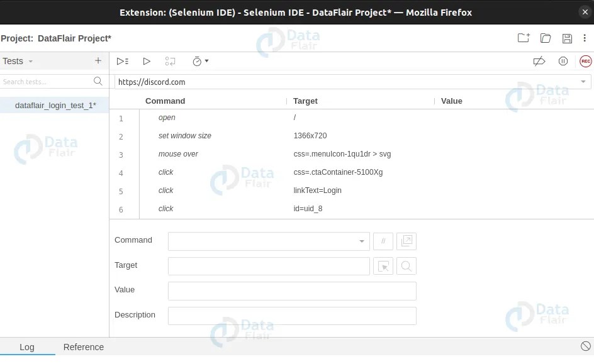Create a new project
The height and width of the screenshot is (364, 594).
523,38
